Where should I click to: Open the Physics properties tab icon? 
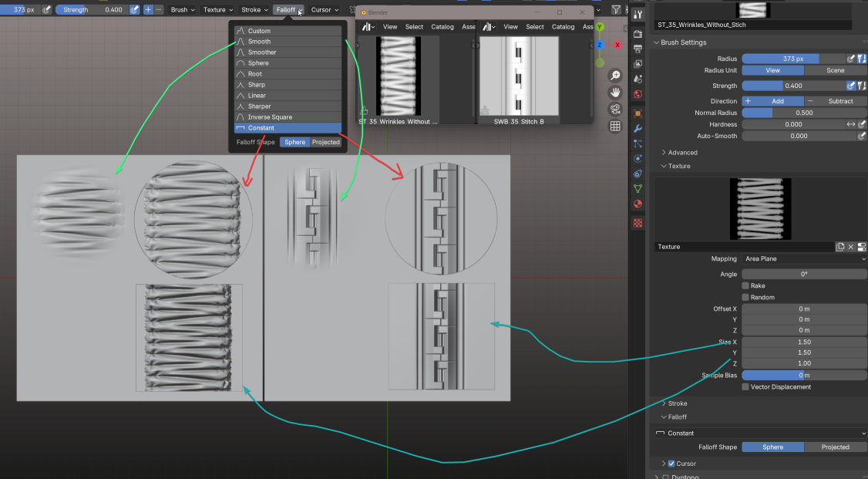point(638,158)
